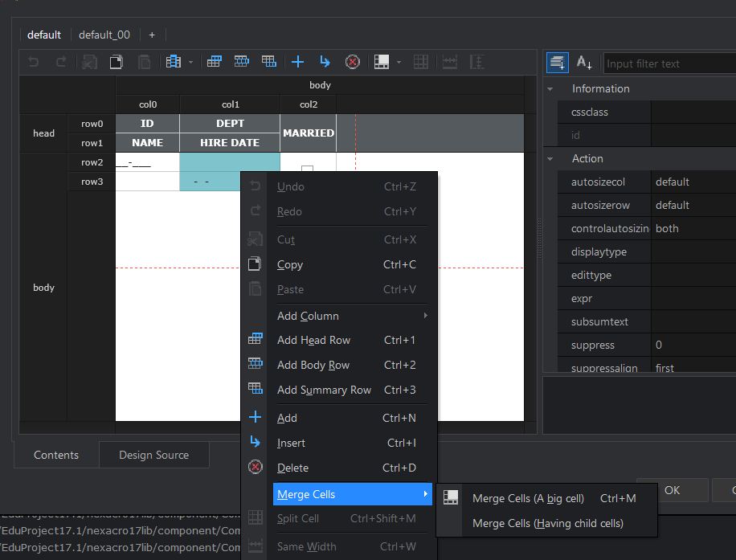
Task: Click the col2 column header
Action: 309,104
